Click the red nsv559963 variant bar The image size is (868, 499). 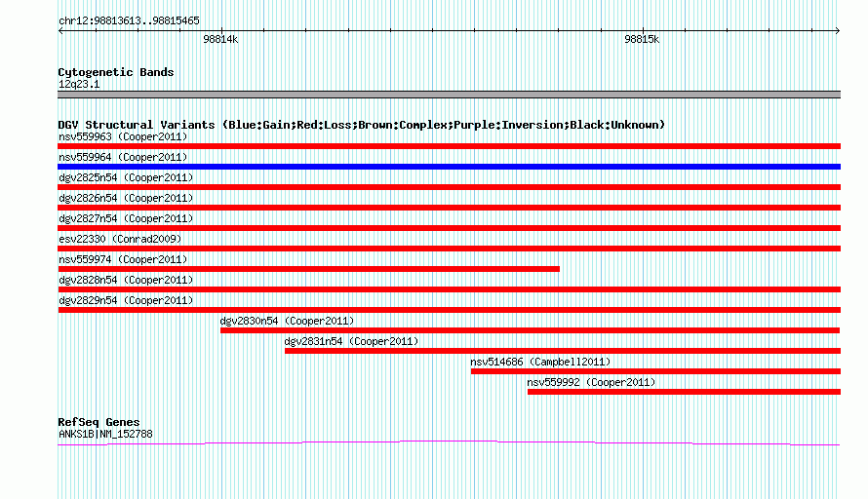point(449,146)
